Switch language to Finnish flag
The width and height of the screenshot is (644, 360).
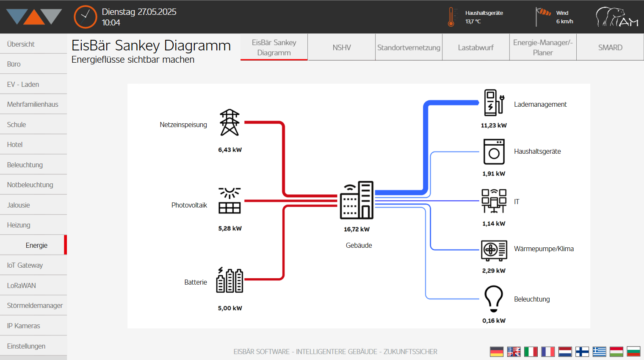582,352
